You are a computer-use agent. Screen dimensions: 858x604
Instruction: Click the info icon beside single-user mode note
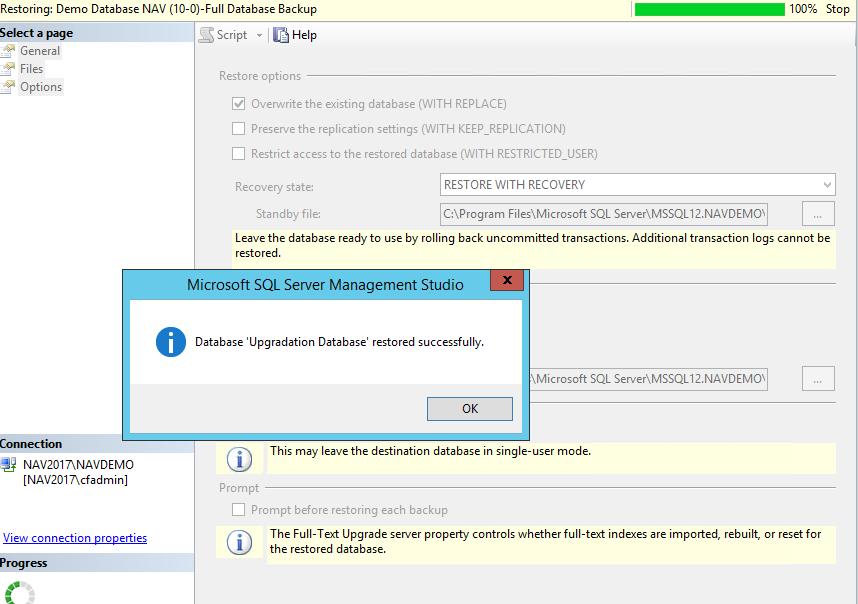point(239,459)
